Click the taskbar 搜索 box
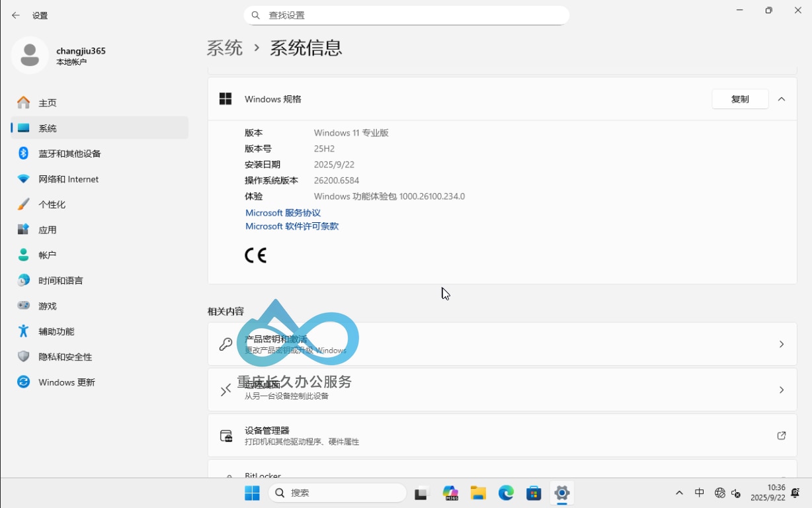Image resolution: width=812 pixels, height=508 pixels. (x=337, y=493)
